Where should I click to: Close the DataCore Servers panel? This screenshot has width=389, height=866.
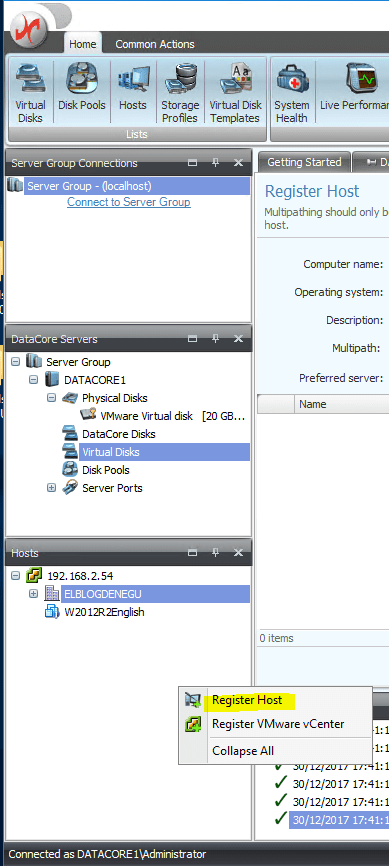238,339
